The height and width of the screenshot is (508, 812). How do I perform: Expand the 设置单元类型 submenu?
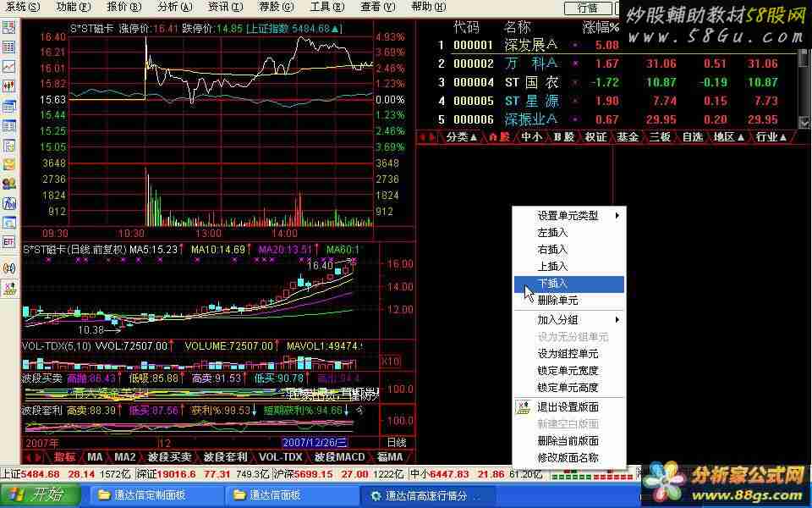coord(568,216)
